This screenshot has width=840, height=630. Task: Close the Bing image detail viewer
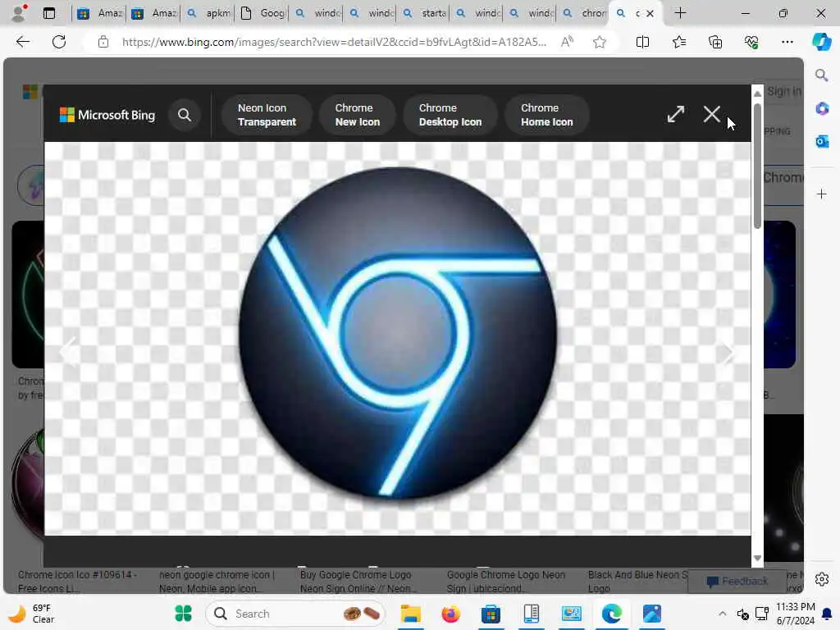click(711, 114)
